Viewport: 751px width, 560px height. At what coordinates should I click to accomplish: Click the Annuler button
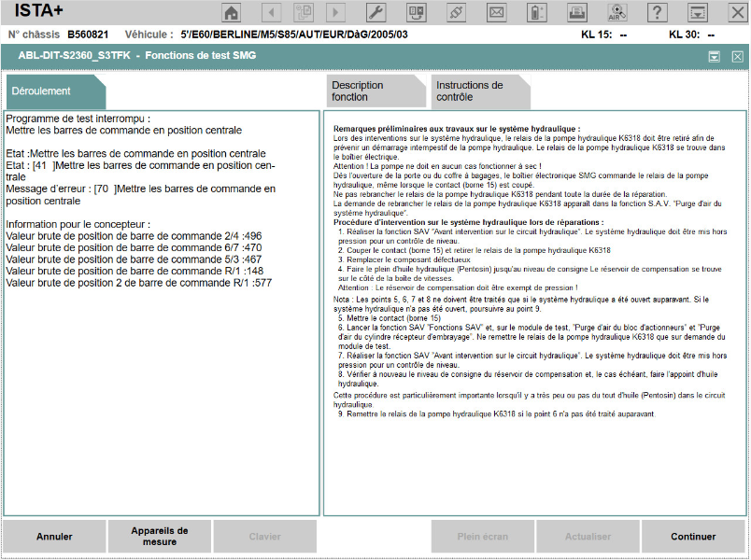[54, 537]
